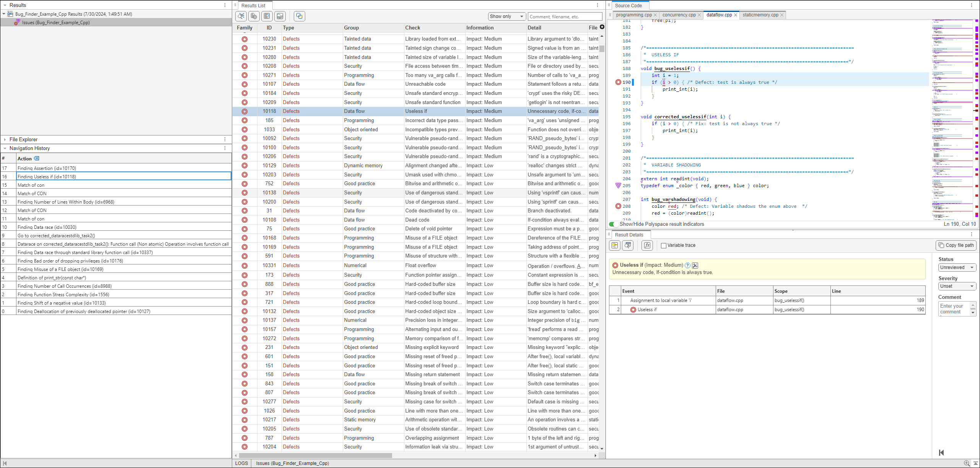Switch to the programming.cpp tab

pos(634,15)
